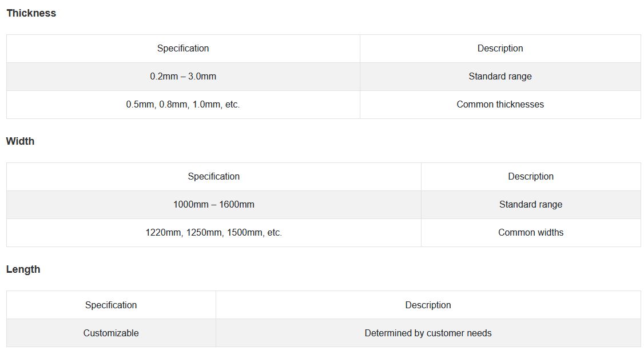Select the 1000mm – 1600mm width cell
Screen dimensions: 644x362
(x=213, y=205)
